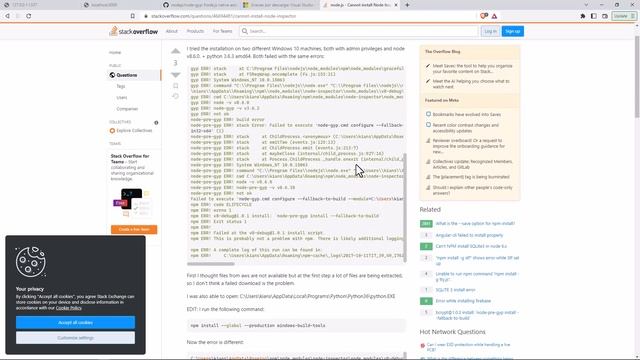Viewport: 640px width, 360px height.
Task: Open Users in left sidebar
Action: click(x=122, y=98)
